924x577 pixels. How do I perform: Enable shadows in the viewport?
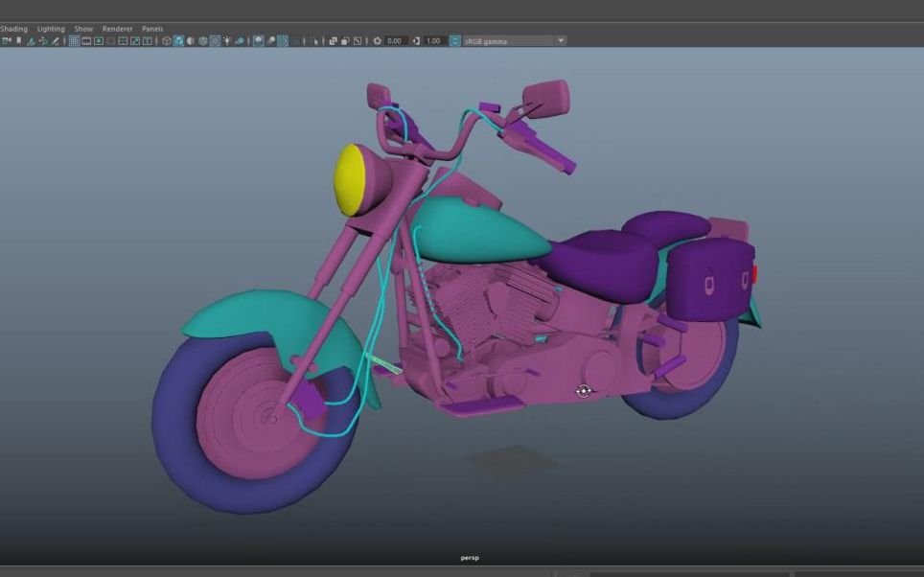pos(240,41)
